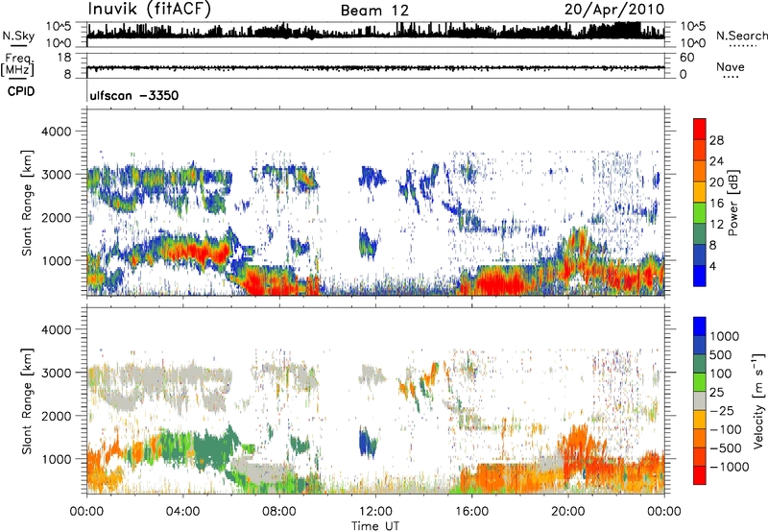Image resolution: width=768 pixels, height=532 pixels.
Task: Click the '4' tick on Power scale
Action: pyautogui.click(x=712, y=266)
